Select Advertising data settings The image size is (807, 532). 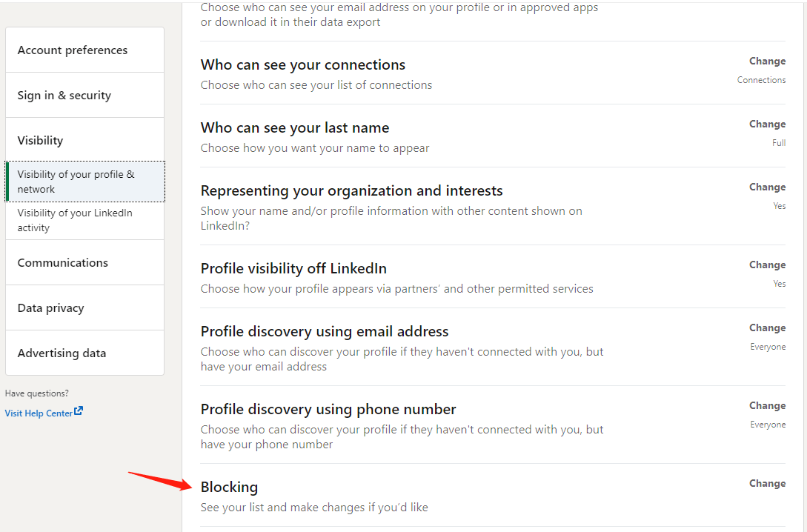click(62, 353)
